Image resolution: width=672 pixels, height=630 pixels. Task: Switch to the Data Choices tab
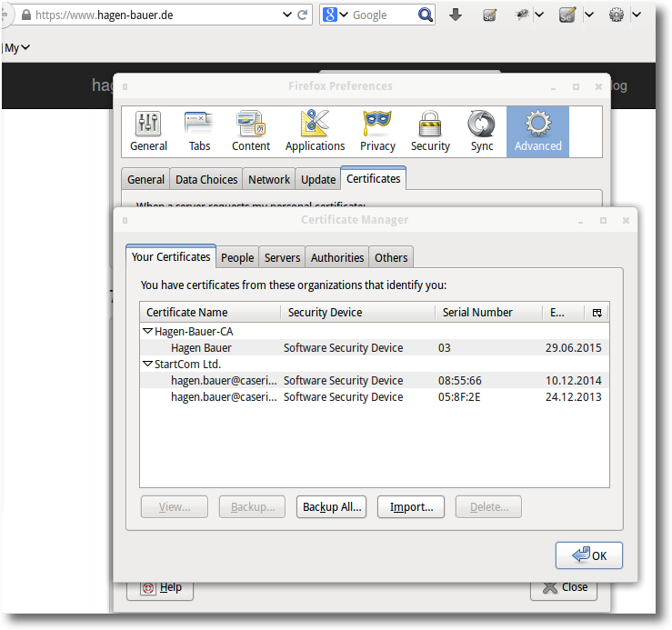pyautogui.click(x=206, y=180)
